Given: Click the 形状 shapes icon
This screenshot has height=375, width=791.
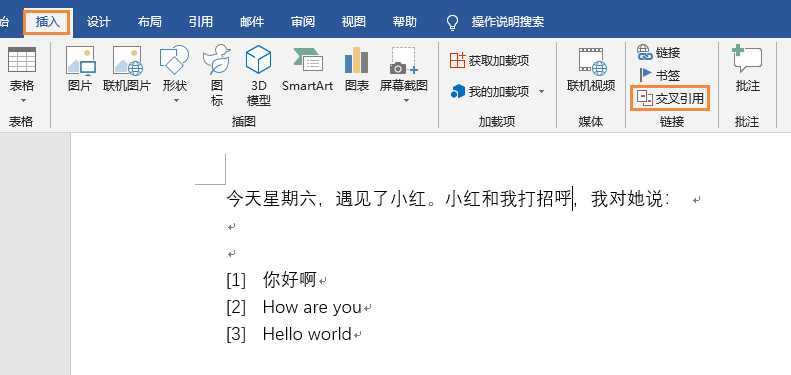Looking at the screenshot, I should [x=175, y=60].
